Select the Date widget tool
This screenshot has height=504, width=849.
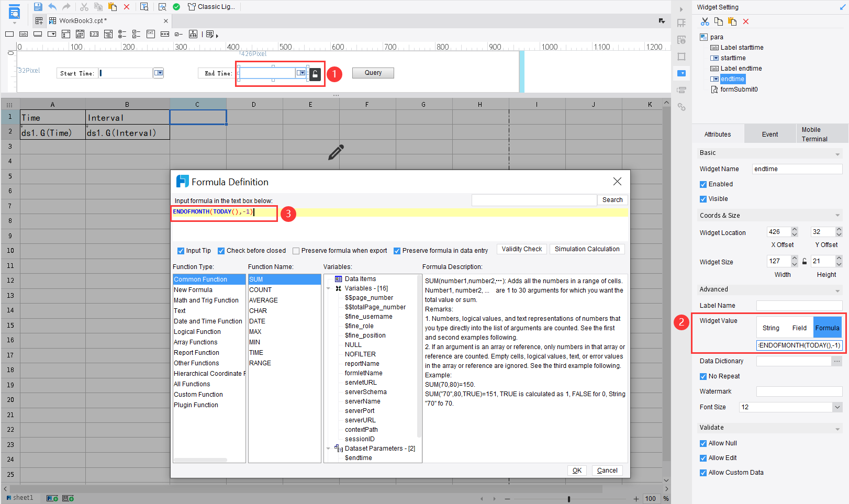click(x=80, y=34)
